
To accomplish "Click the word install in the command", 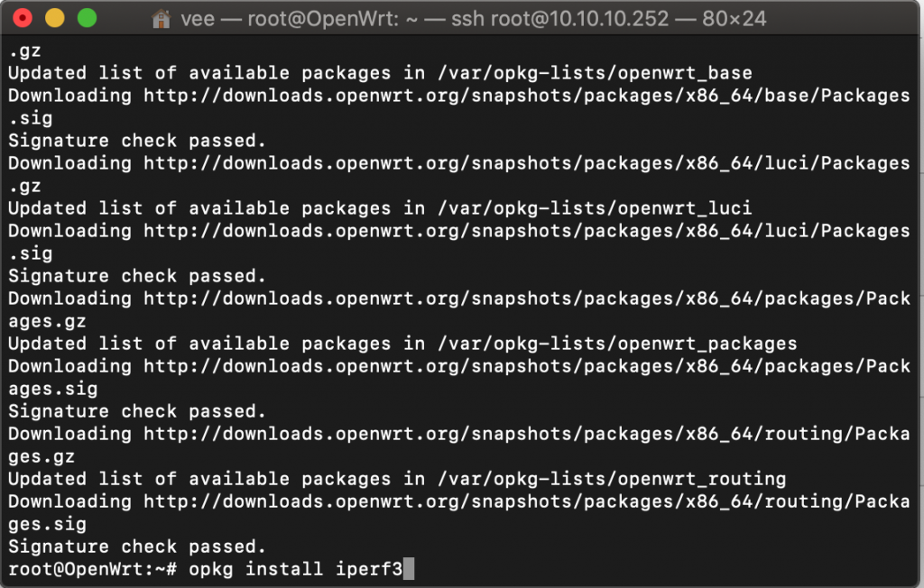I will point(284,569).
